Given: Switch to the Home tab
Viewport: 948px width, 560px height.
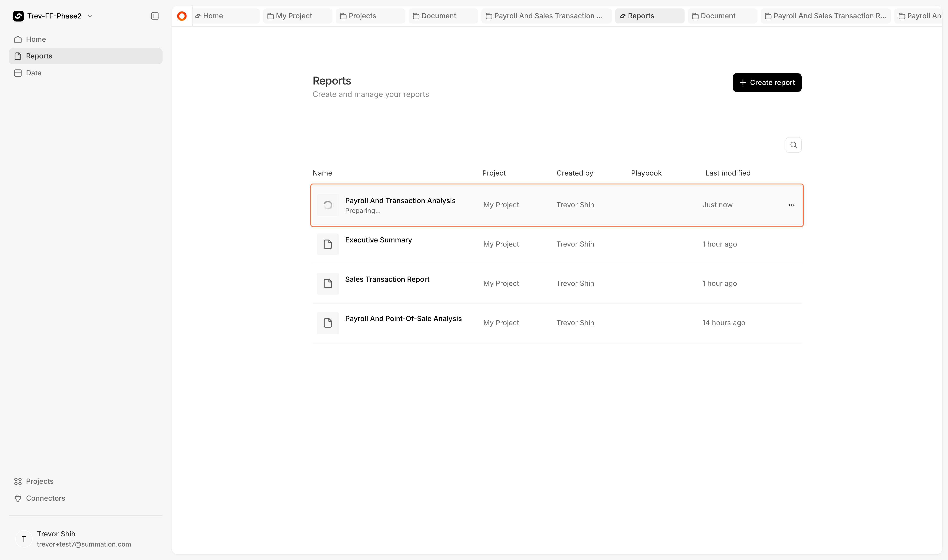Looking at the screenshot, I should point(226,16).
